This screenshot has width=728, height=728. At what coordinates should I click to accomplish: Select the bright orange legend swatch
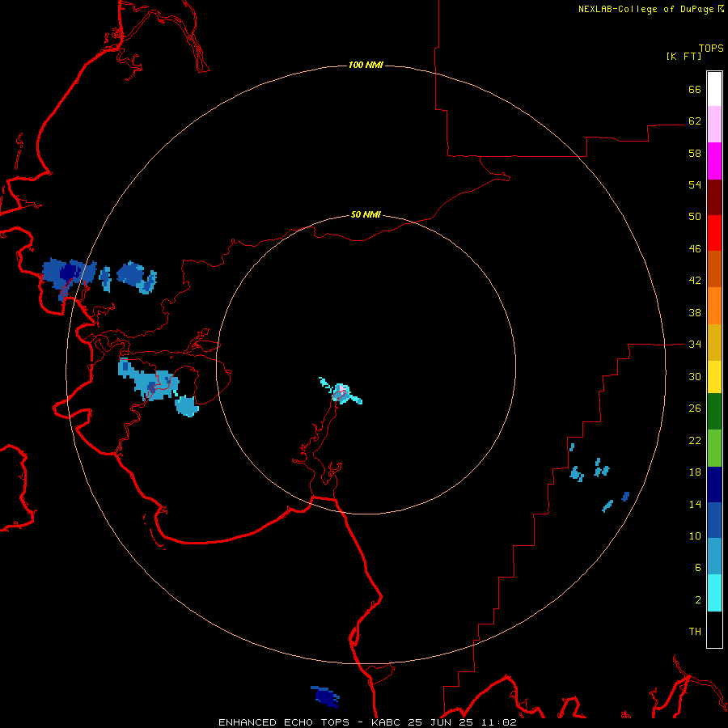(x=714, y=306)
